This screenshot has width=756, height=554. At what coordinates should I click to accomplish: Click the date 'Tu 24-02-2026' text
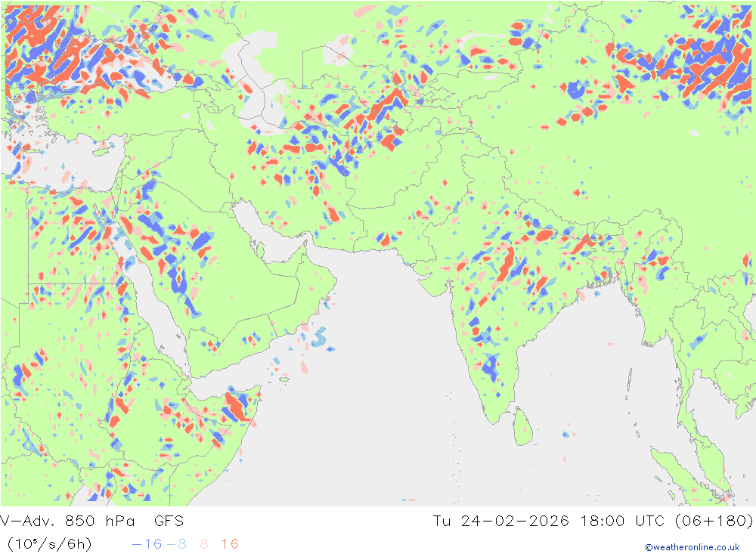(x=500, y=522)
